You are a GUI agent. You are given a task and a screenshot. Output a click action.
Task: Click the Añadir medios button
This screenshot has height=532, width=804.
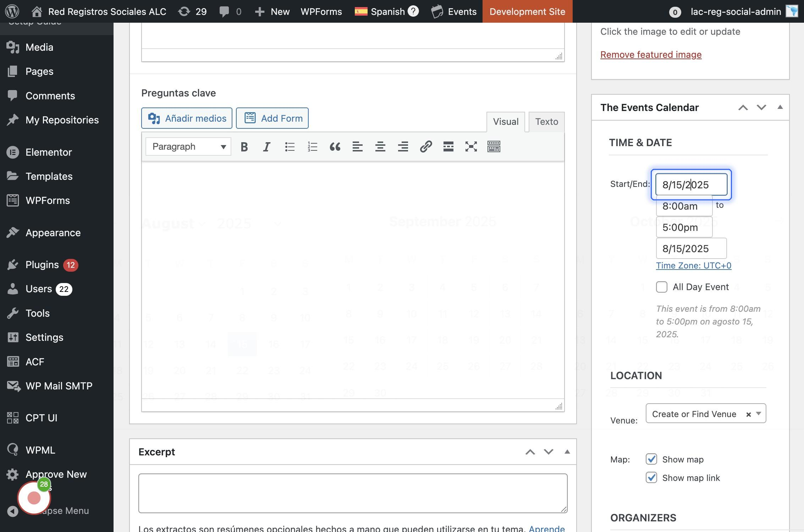(187, 118)
